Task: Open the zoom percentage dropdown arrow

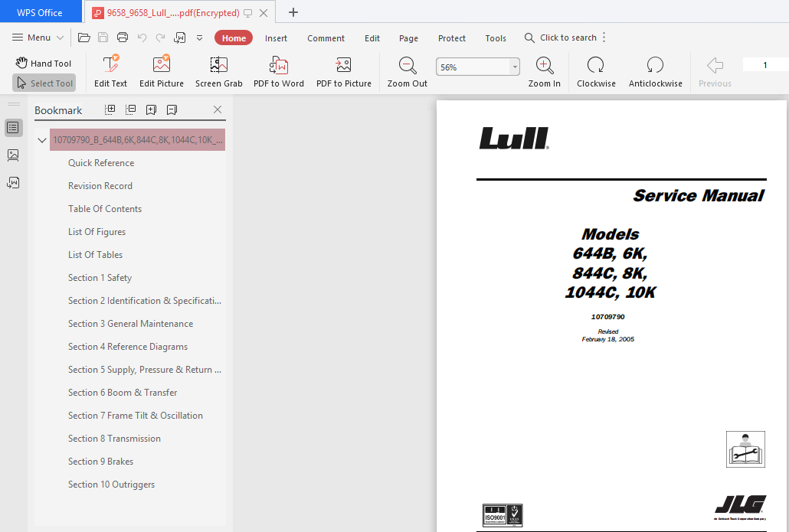Action: click(515, 67)
